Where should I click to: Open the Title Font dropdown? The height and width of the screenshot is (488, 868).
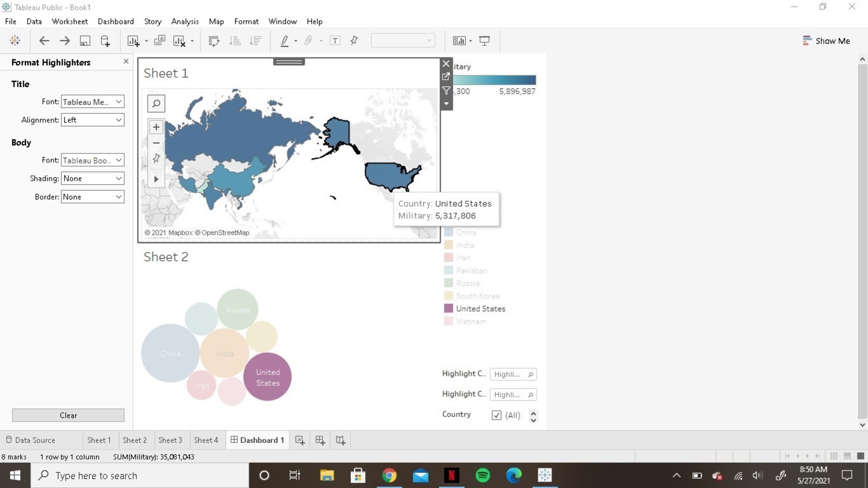click(92, 102)
